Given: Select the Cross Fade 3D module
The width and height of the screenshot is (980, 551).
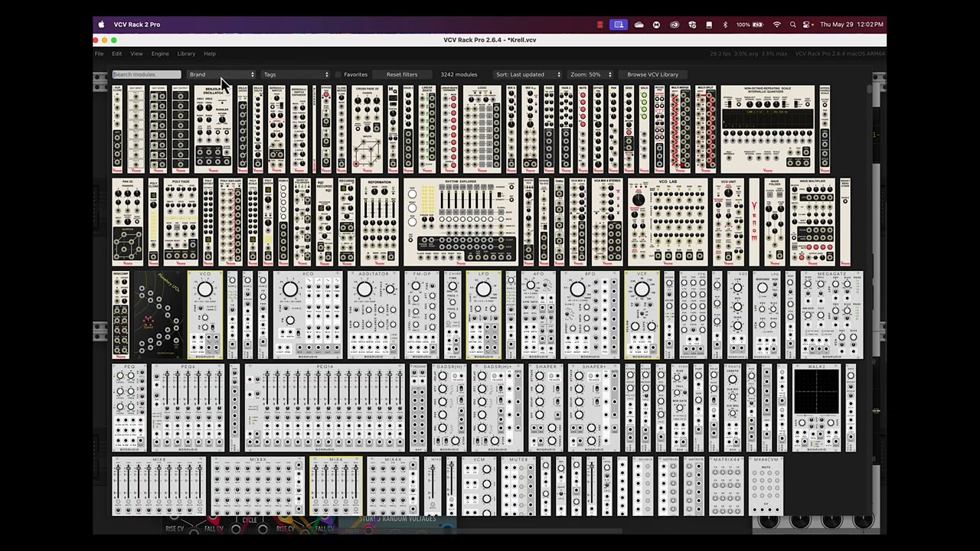Looking at the screenshot, I should click(367, 129).
